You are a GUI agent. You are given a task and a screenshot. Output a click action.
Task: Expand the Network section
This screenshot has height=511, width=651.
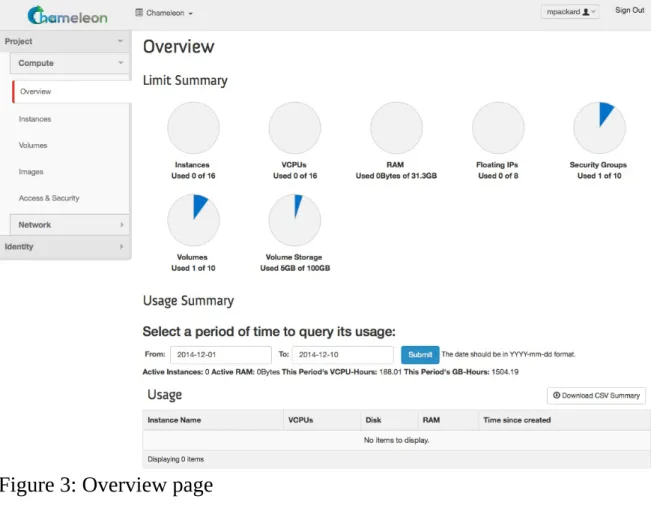(70, 225)
